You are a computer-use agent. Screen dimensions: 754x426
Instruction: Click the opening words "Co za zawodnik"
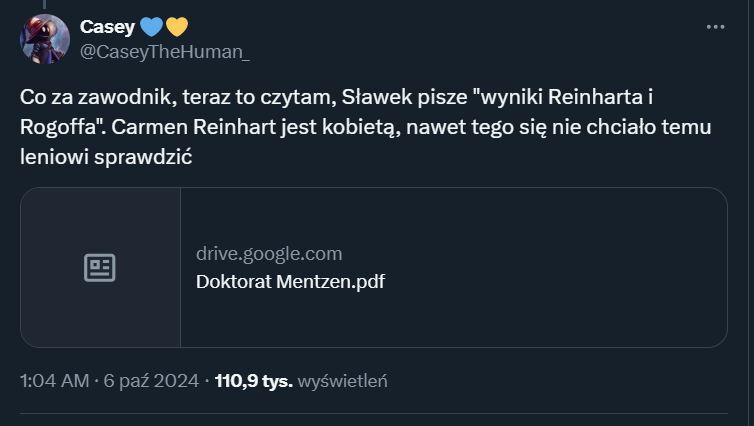[85, 97]
